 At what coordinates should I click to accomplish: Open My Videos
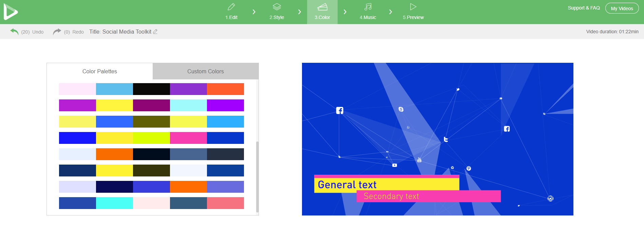click(x=622, y=8)
